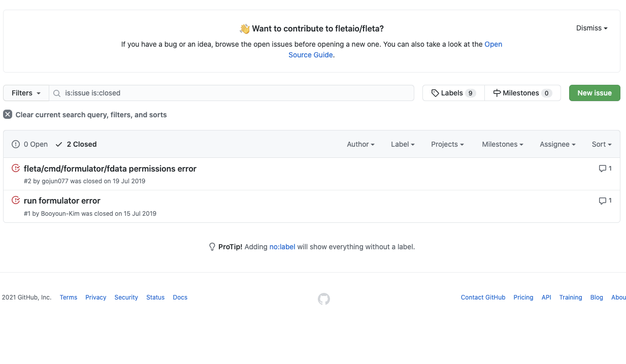
Task: Show the 0 Open issues
Action: coord(30,144)
